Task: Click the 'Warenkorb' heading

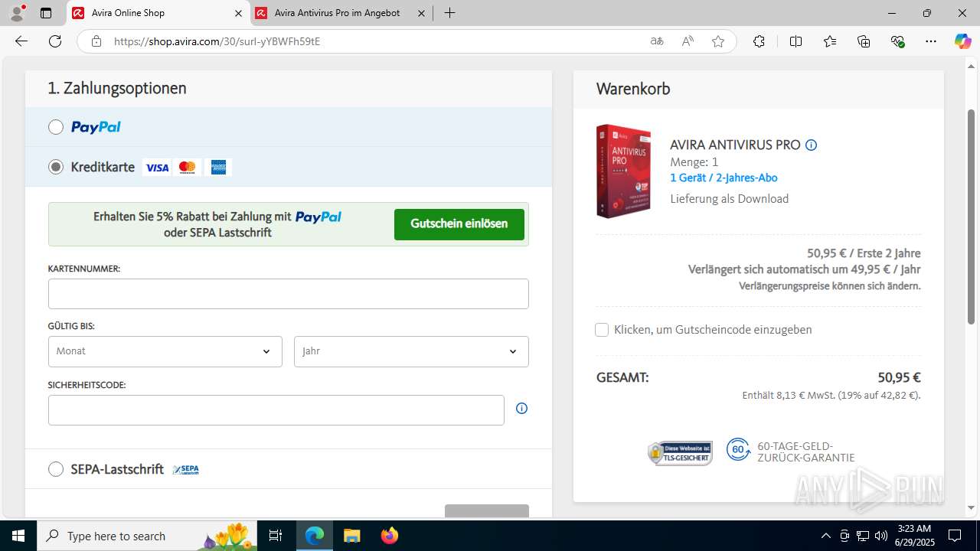Action: (x=633, y=89)
